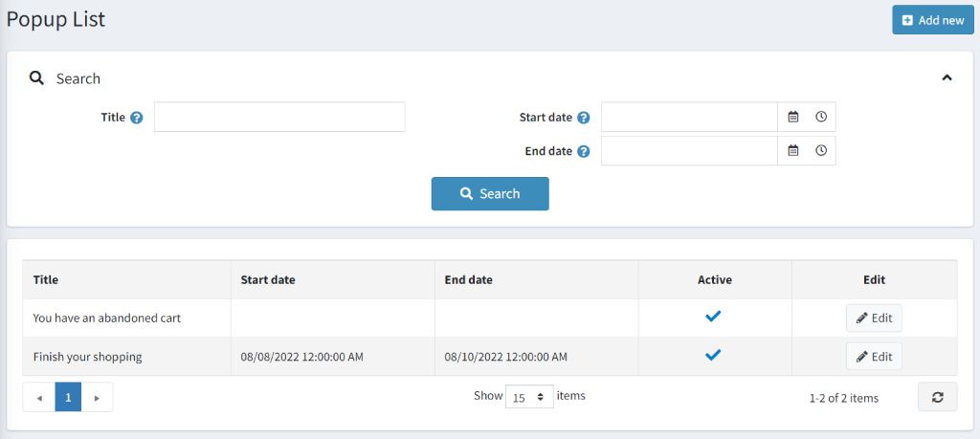Open the End date calendar picker
The height and width of the screenshot is (439, 980).
[792, 150]
